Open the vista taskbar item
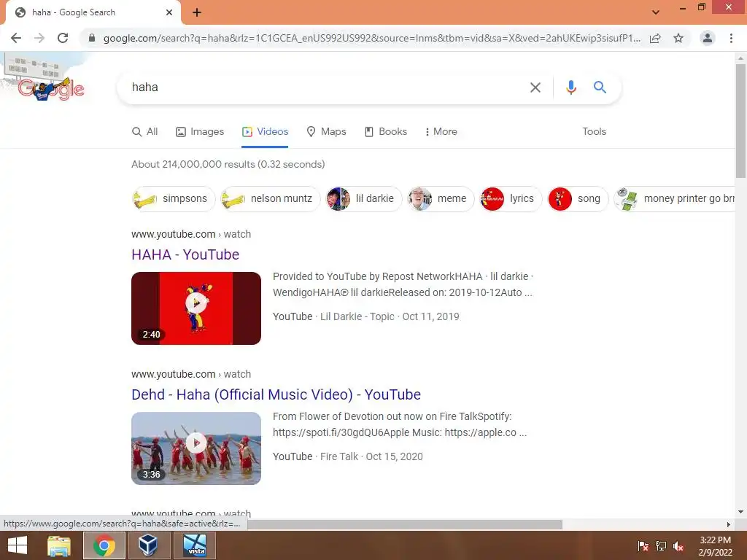 195,545
